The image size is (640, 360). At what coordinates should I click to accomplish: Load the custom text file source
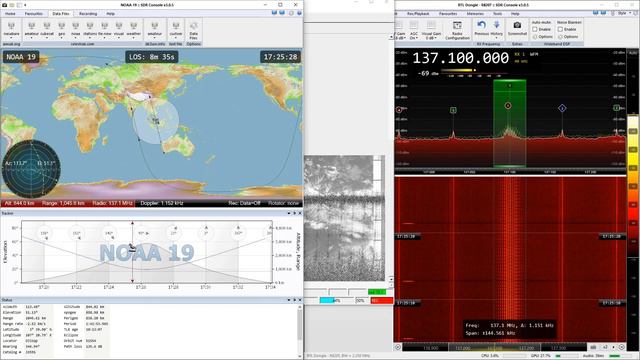[x=176, y=29]
